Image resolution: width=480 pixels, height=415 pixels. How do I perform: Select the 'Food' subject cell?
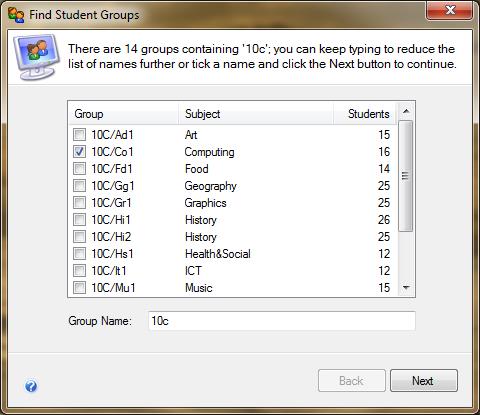pos(197,169)
